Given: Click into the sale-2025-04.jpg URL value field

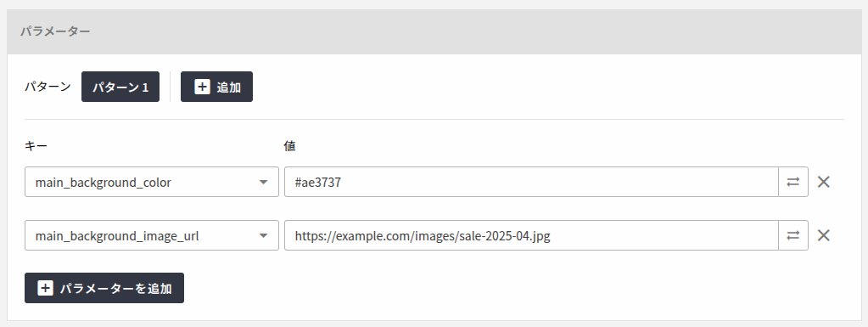Looking at the screenshot, I should coord(531,235).
